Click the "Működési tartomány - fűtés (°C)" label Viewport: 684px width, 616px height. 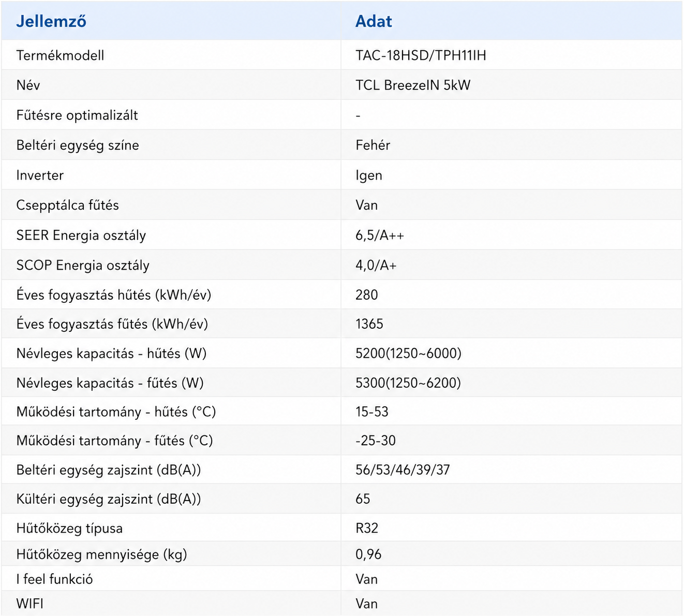click(114, 441)
